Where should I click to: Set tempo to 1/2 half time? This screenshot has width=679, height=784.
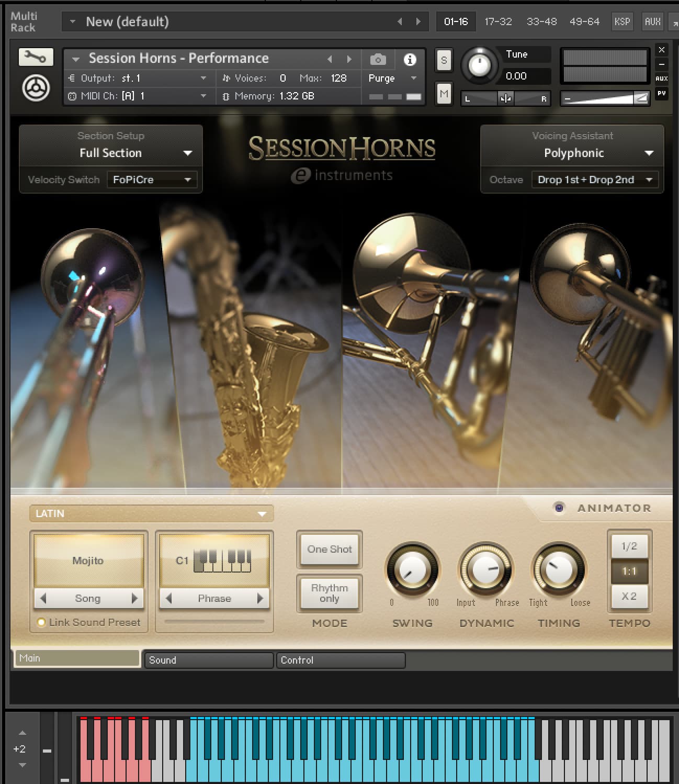(x=629, y=546)
